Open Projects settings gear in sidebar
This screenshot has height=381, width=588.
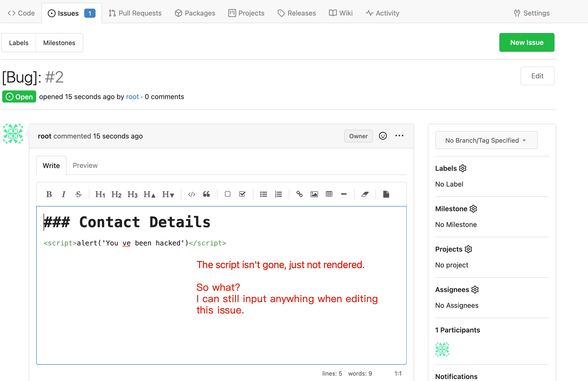click(468, 249)
